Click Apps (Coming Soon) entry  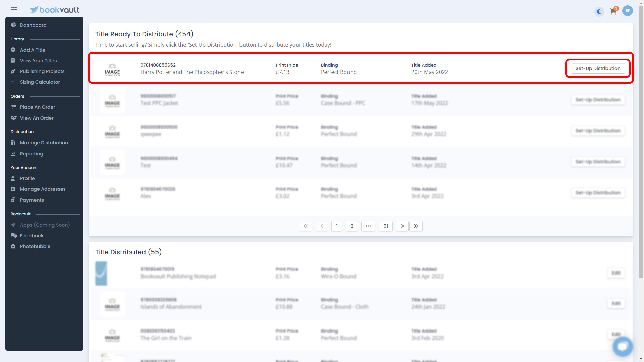(x=44, y=225)
